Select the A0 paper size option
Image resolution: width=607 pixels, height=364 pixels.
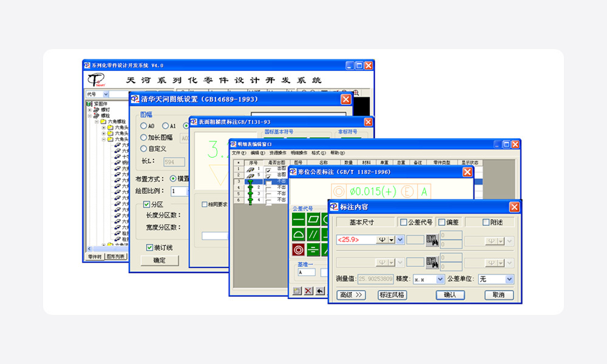(144, 126)
